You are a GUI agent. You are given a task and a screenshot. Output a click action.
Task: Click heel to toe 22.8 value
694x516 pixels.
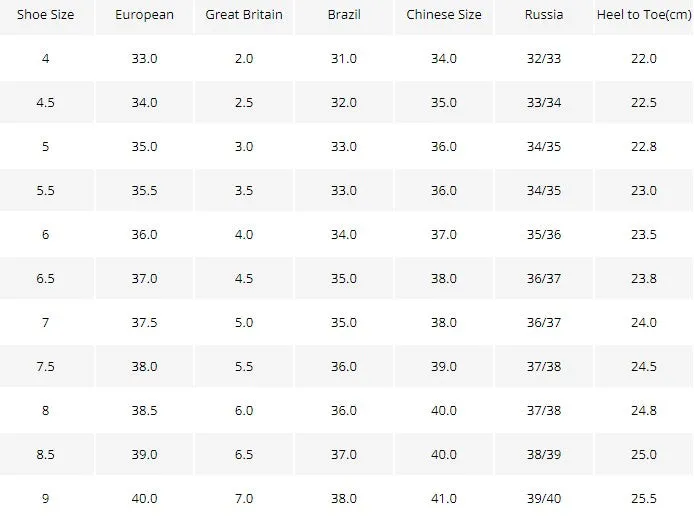[x=644, y=146]
